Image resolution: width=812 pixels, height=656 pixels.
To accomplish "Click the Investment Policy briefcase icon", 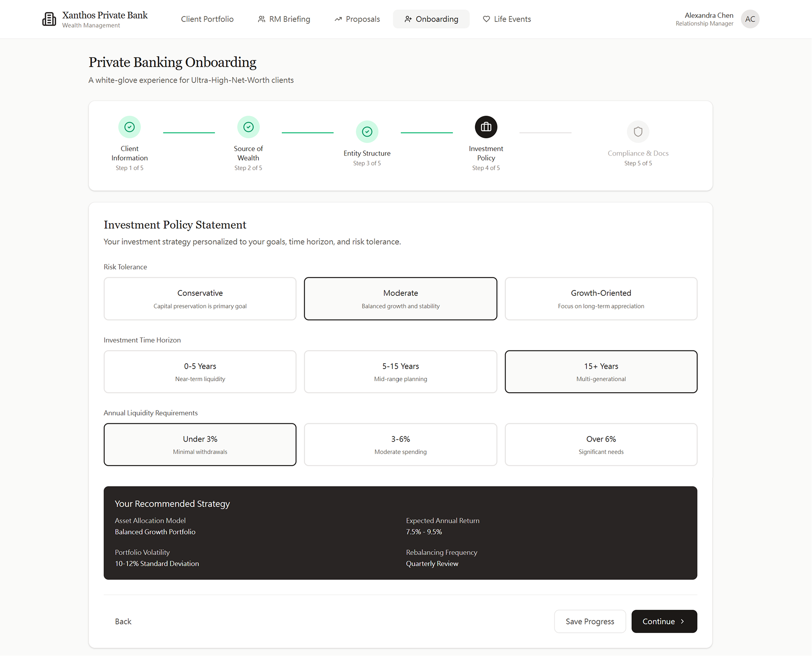I will point(486,127).
